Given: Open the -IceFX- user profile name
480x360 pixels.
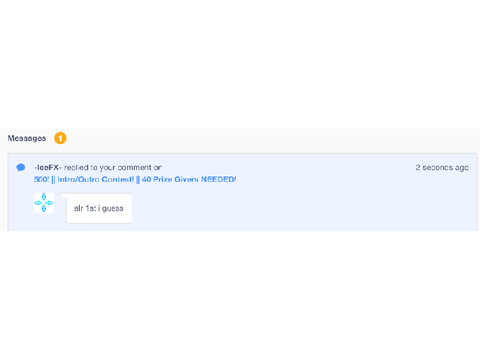Looking at the screenshot, I should pos(48,167).
